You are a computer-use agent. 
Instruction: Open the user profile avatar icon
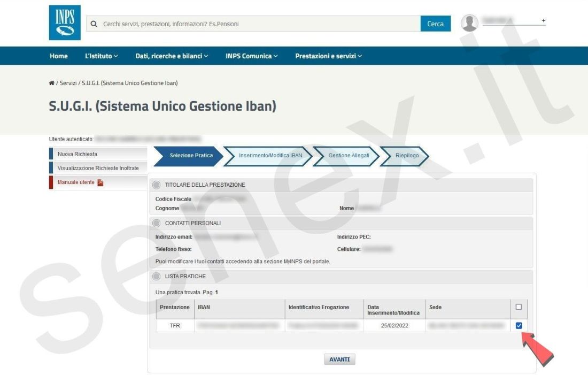point(469,23)
